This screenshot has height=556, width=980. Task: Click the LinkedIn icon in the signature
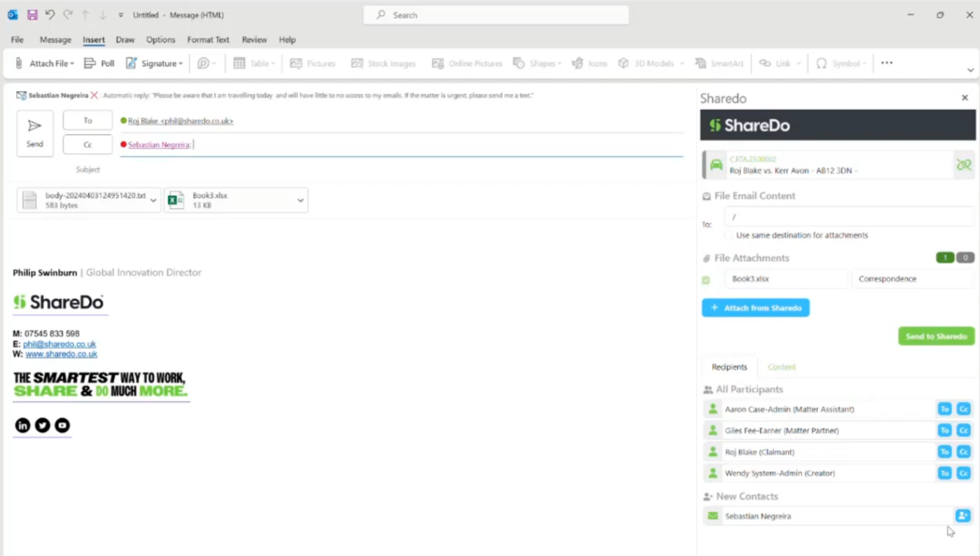(x=22, y=425)
